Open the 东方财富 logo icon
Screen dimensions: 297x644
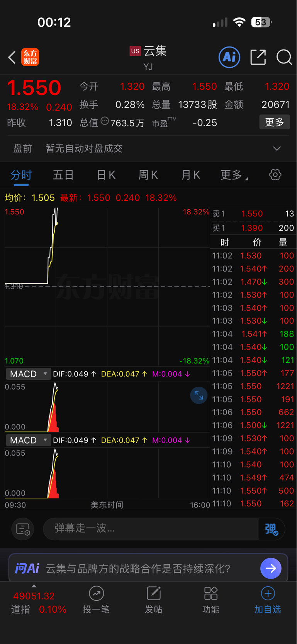pos(30,57)
